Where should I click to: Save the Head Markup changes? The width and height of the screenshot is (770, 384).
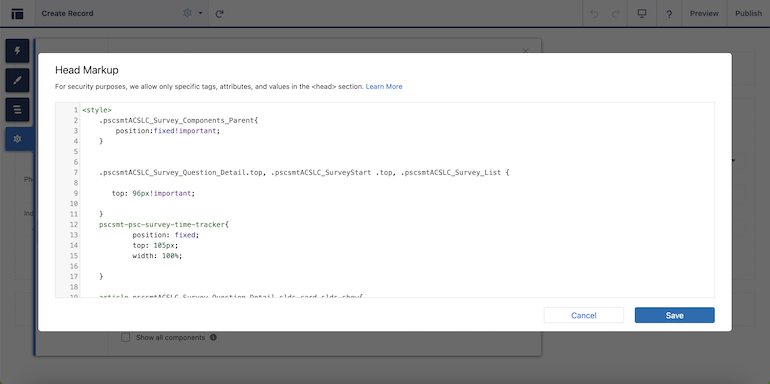coord(674,315)
